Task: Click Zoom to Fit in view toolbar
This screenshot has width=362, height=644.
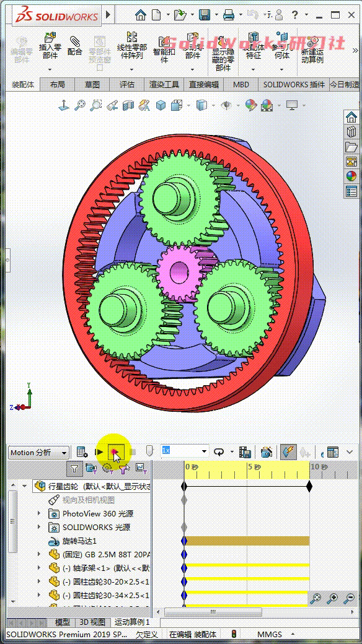Action: (x=79, y=105)
